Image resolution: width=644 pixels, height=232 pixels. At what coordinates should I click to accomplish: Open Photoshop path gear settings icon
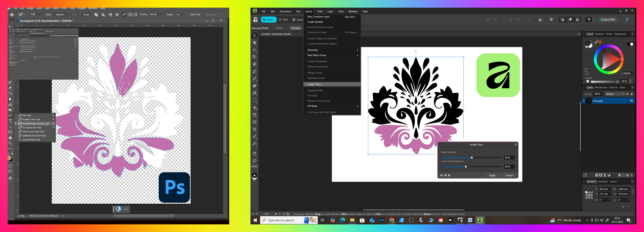coord(117,15)
